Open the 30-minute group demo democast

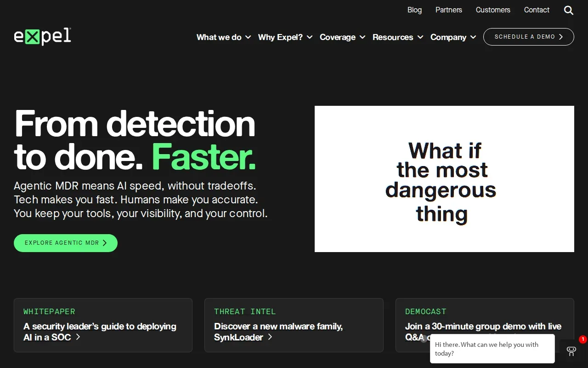coord(485,325)
